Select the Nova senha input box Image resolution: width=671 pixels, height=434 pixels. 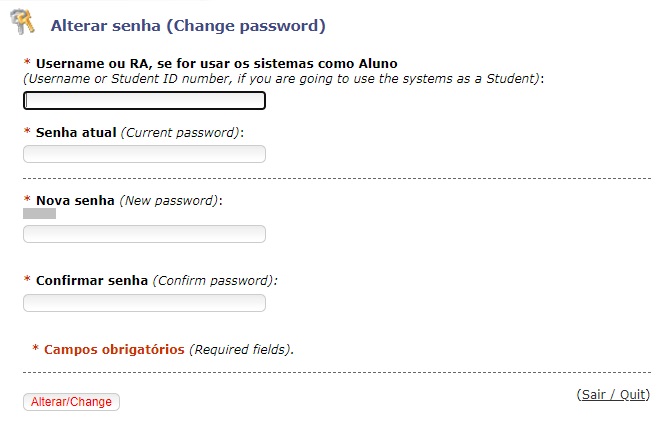point(144,234)
